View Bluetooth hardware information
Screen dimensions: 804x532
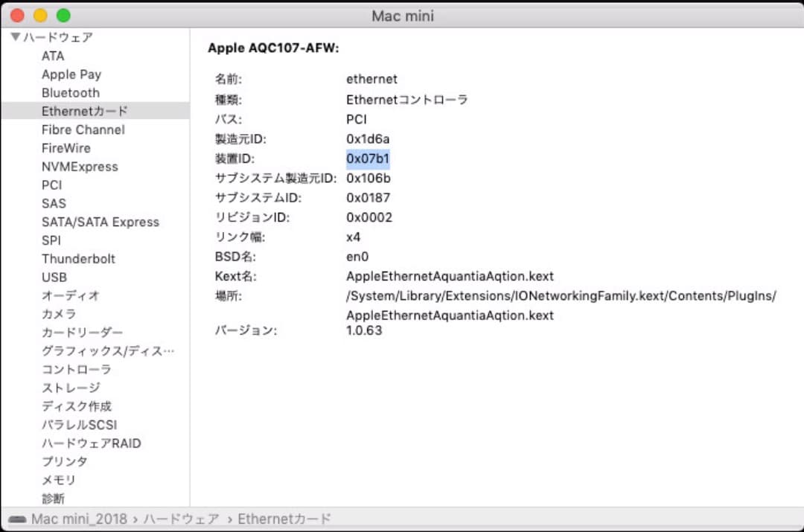tap(70, 92)
